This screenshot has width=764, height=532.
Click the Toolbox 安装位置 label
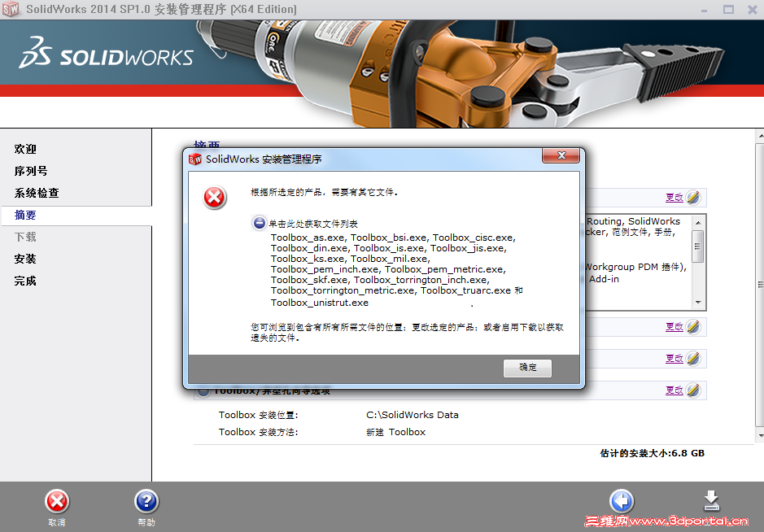click(258, 415)
